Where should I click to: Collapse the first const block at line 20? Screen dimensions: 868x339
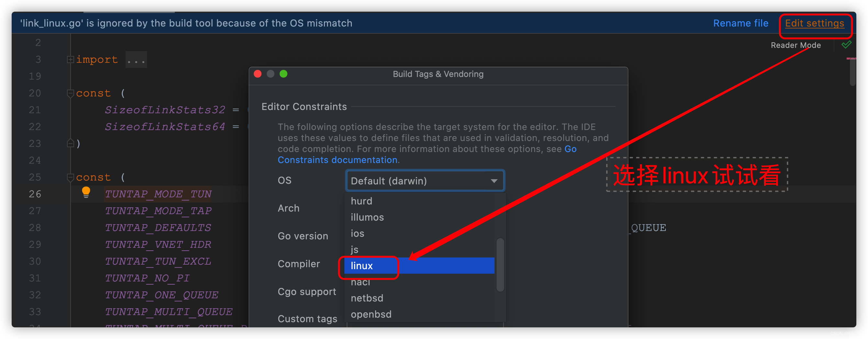point(70,93)
